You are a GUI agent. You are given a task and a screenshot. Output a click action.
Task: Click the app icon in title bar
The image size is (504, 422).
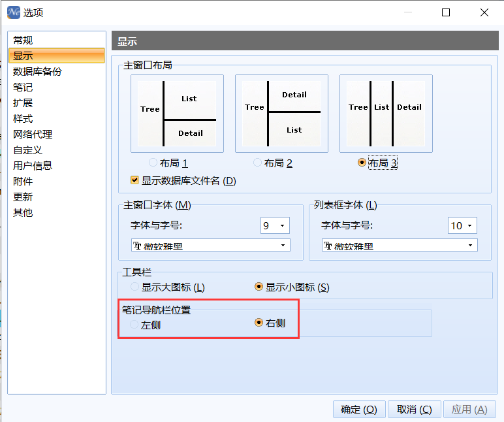pyautogui.click(x=12, y=12)
